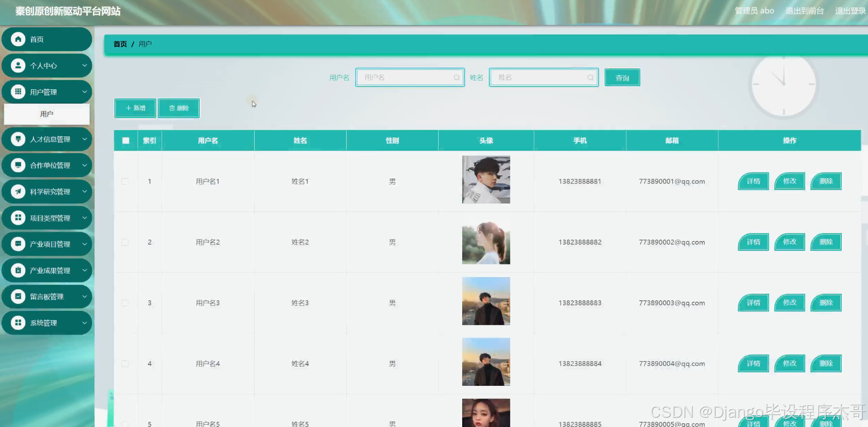Click search icon inside 用户名 field

pos(456,77)
